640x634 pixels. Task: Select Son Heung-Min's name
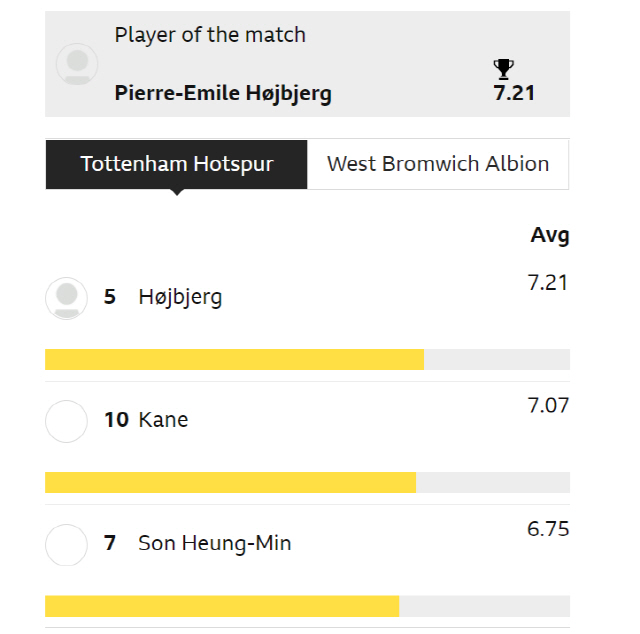(x=215, y=543)
